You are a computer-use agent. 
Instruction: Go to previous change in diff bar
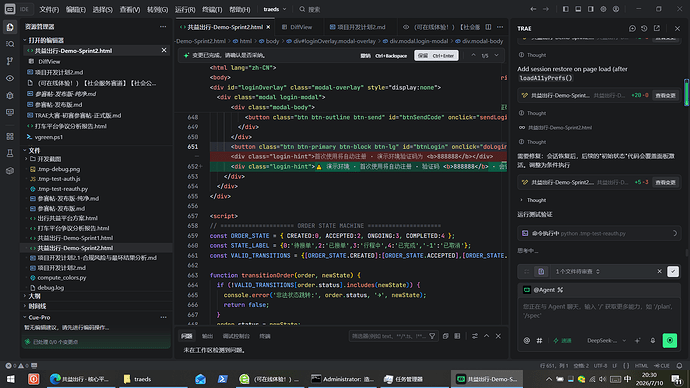473,55
